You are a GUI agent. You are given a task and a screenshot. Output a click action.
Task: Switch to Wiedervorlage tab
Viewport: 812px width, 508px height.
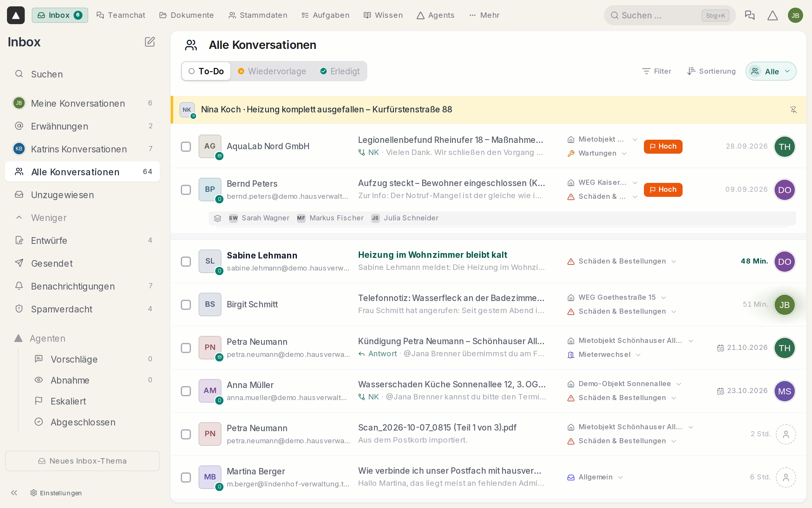coord(272,71)
